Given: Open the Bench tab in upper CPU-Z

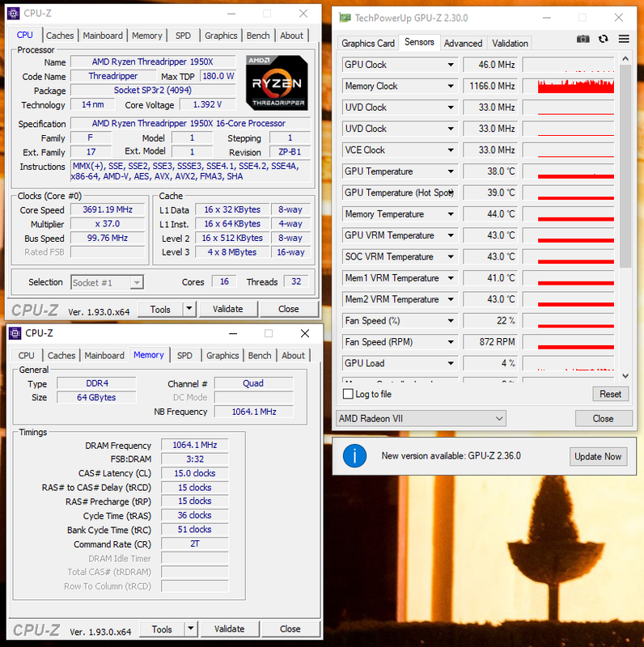Looking at the screenshot, I should coord(258,36).
